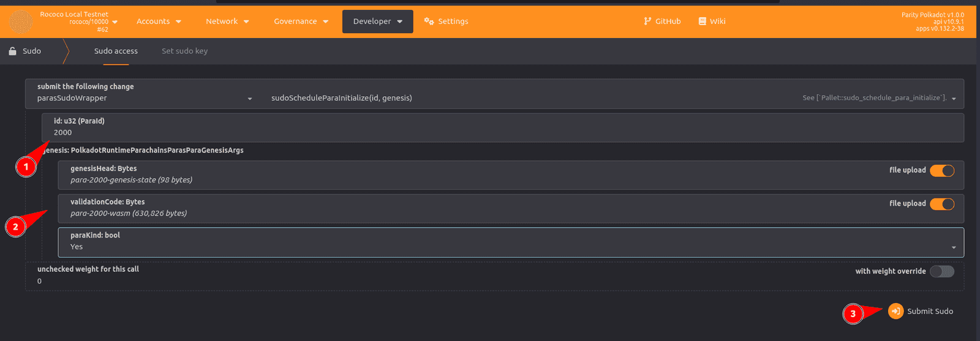The width and height of the screenshot is (980, 341).
Task: Click the Accounts menu caret arrow
Action: tap(178, 21)
